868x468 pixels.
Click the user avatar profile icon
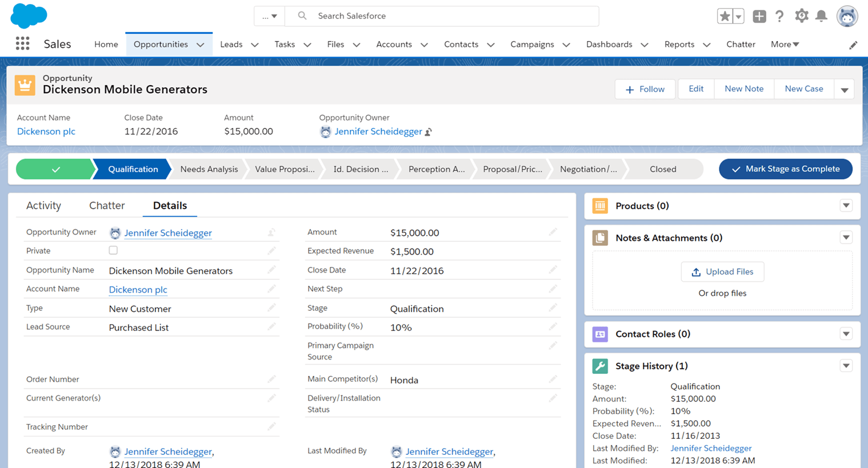846,17
